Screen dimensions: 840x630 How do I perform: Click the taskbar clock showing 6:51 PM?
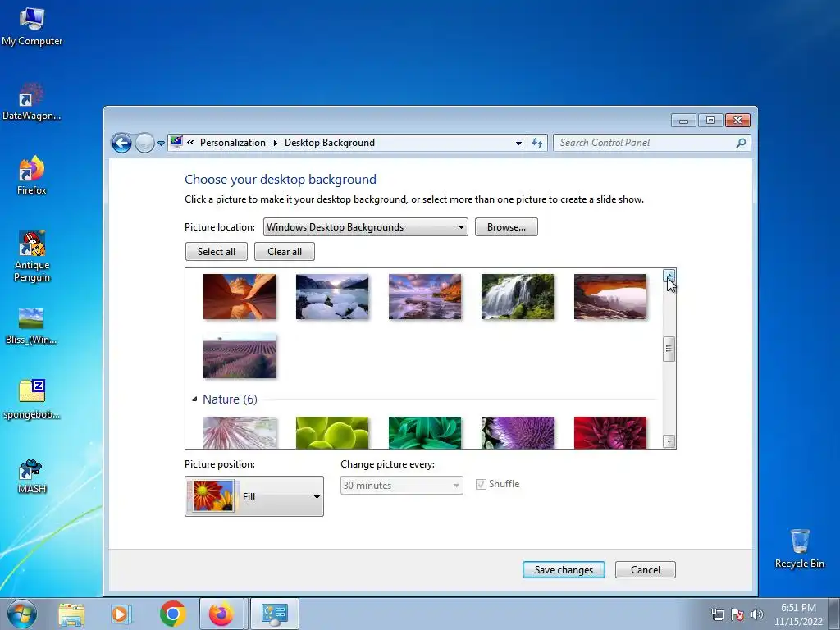(x=798, y=614)
